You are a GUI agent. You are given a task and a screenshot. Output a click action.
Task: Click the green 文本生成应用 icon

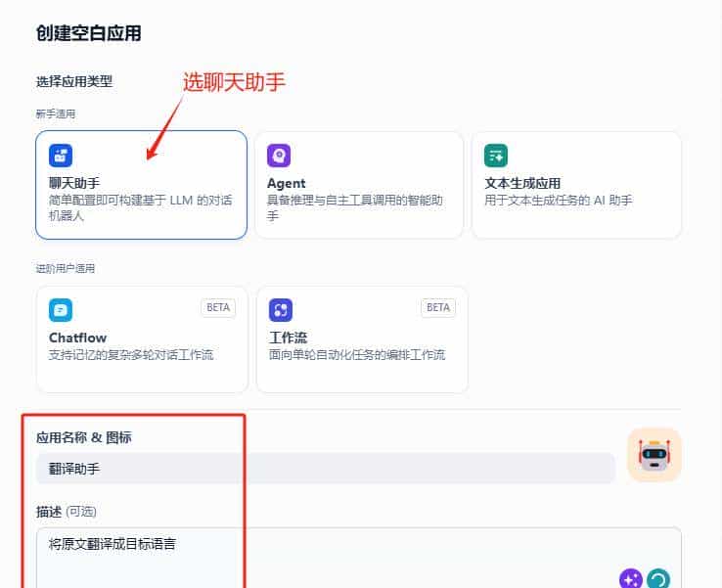pos(496,156)
